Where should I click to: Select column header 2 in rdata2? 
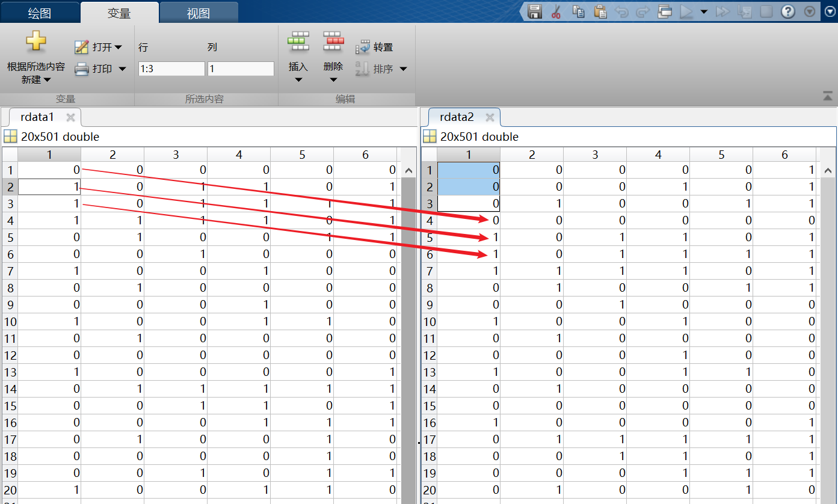pos(532,155)
